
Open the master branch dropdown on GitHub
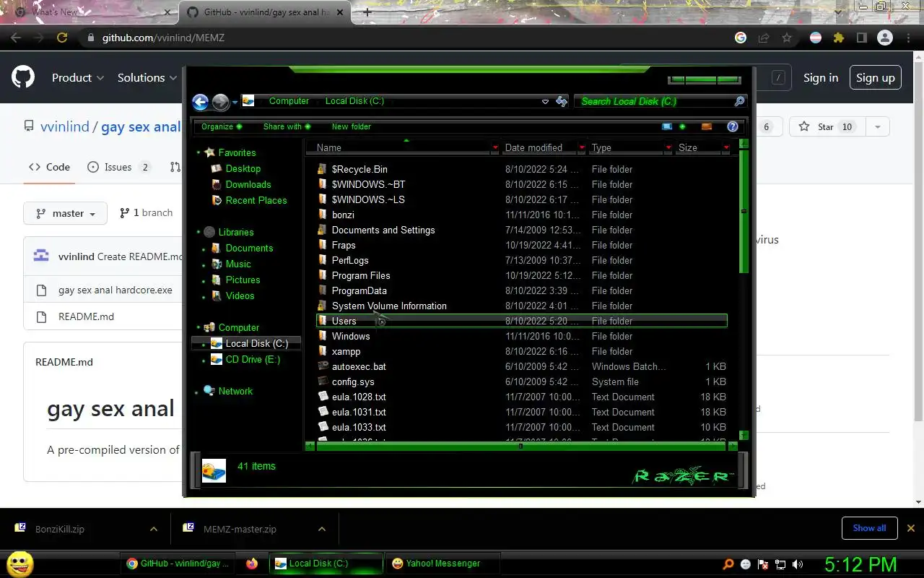point(65,213)
